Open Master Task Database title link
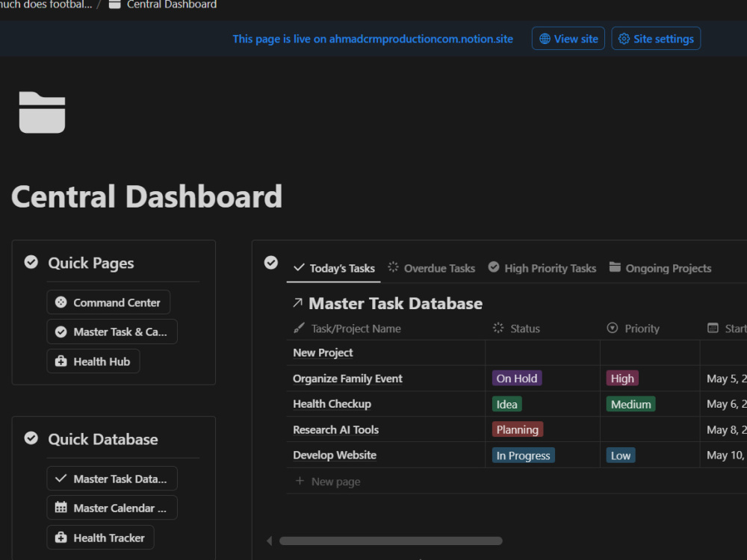 [x=395, y=303]
